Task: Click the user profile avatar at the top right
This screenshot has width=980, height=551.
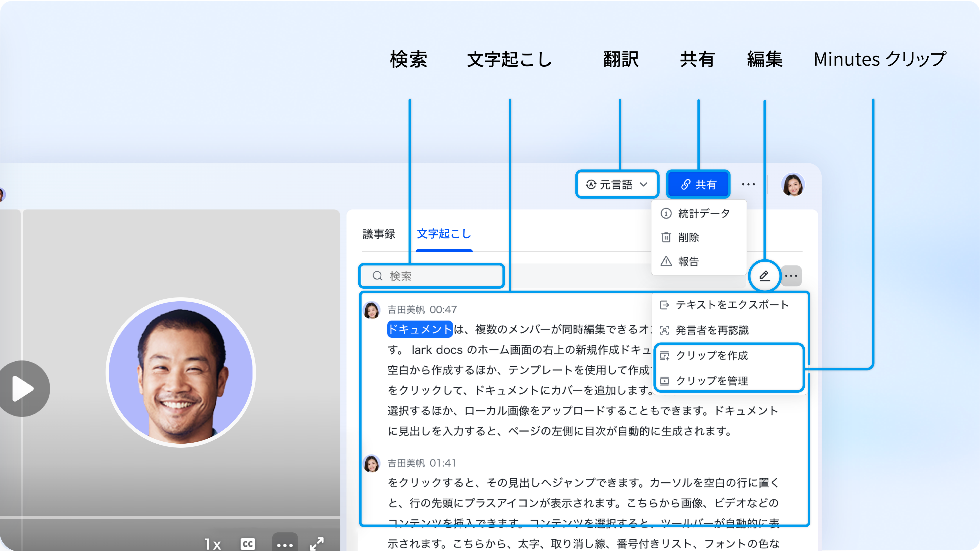Action: pos(793,184)
